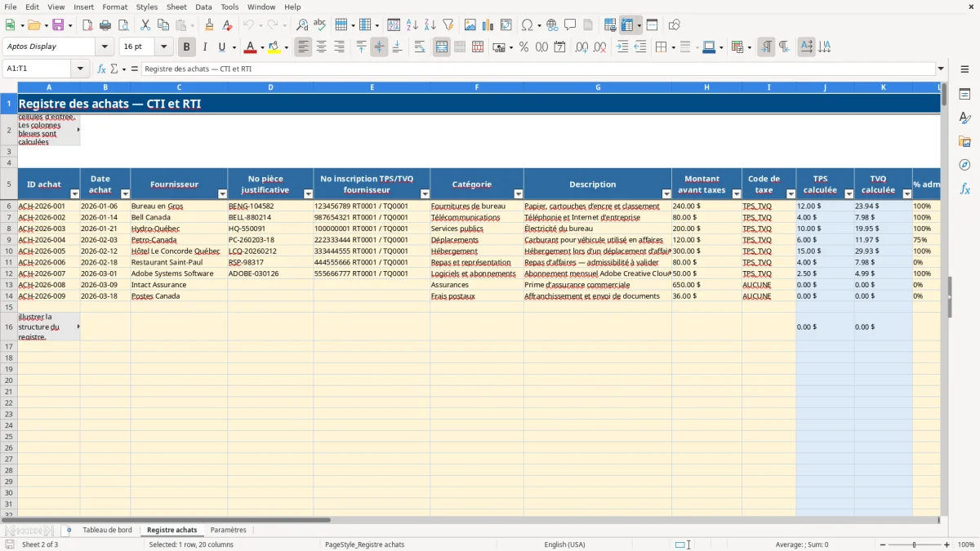Screen dimensions: 980x551
Task: Click the Function Wizard fx icon
Action: [x=102, y=69]
